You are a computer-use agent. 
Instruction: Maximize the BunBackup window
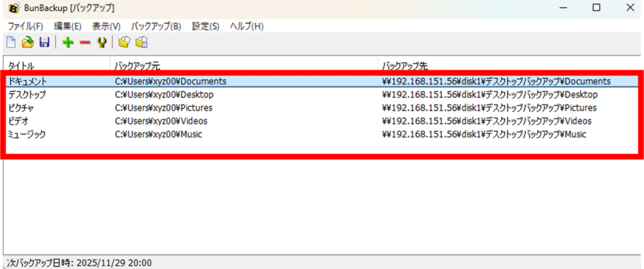tap(596, 8)
